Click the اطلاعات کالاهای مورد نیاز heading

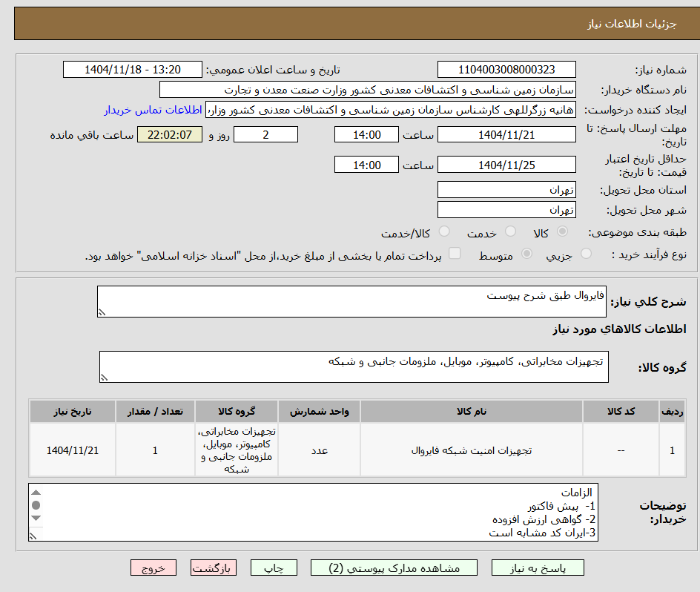click(x=619, y=329)
